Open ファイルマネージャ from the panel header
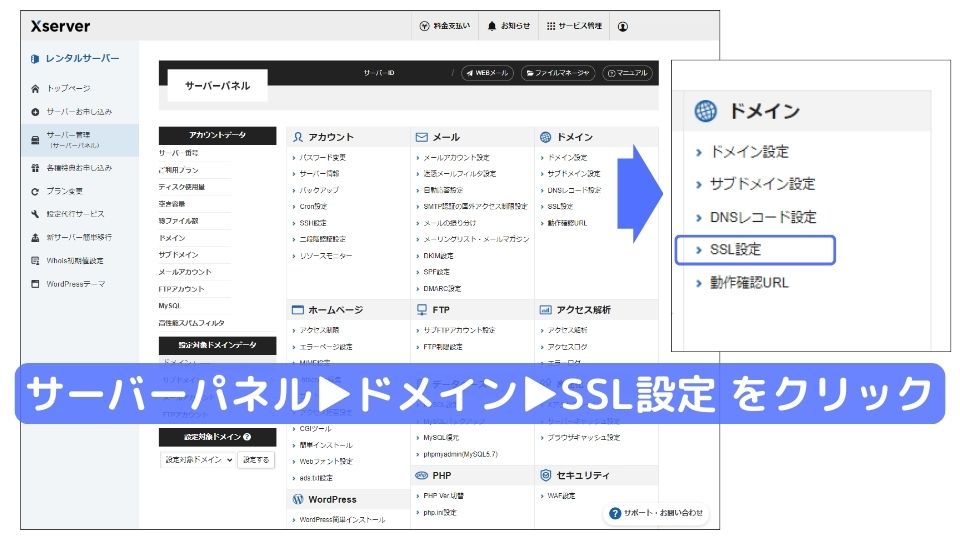Viewport: 960px width, 540px height. (x=558, y=73)
